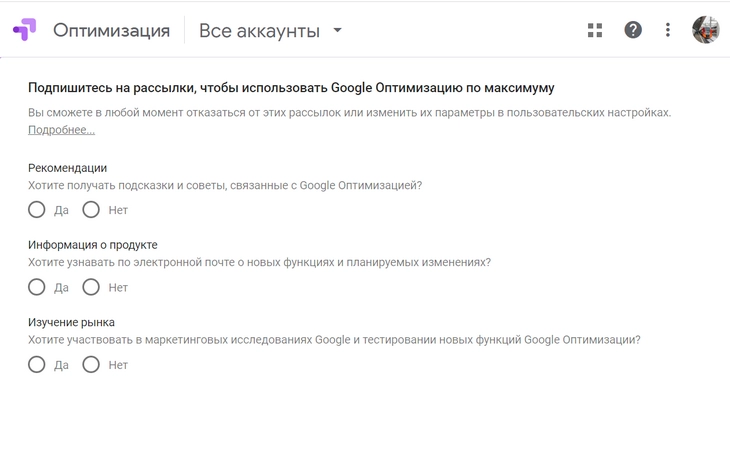Open the Help question mark icon
The image size is (730, 464).
point(633,30)
